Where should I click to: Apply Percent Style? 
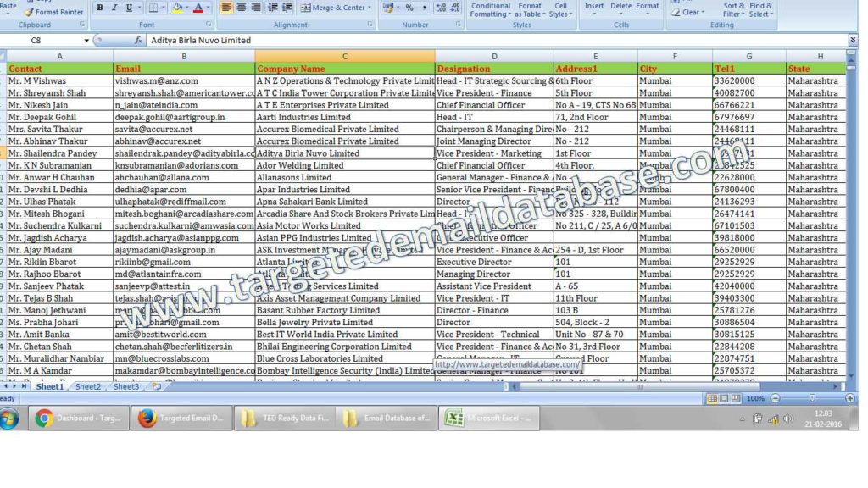click(409, 8)
